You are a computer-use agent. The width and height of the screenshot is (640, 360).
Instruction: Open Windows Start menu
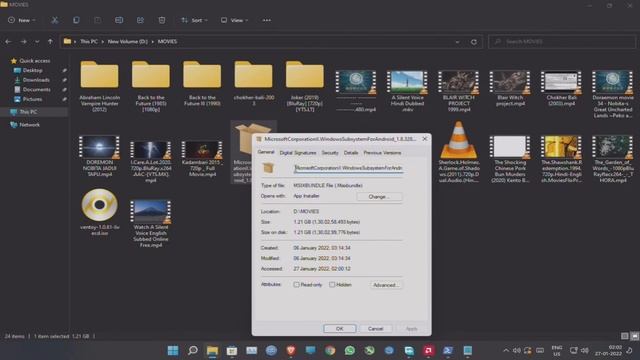173,350
